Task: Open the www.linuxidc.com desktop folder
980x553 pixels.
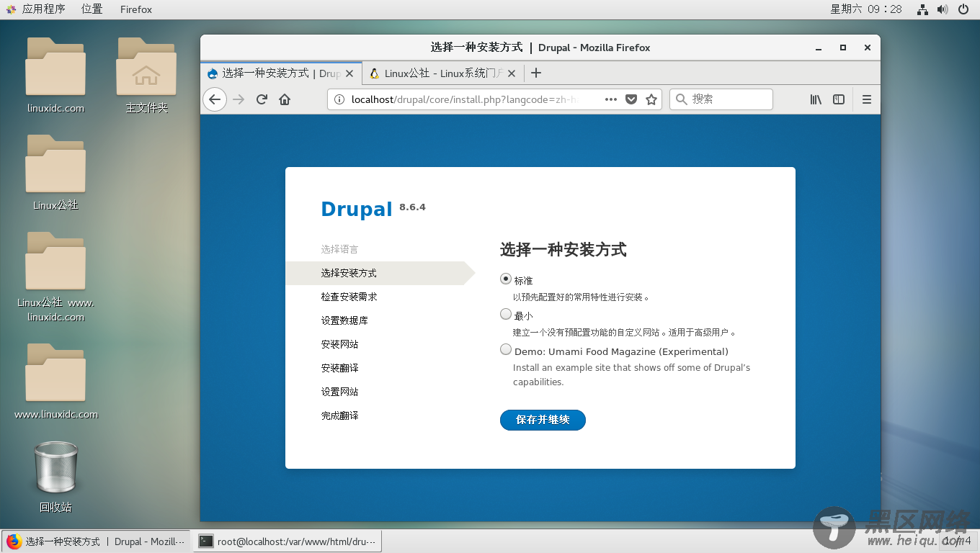Action: pyautogui.click(x=55, y=382)
